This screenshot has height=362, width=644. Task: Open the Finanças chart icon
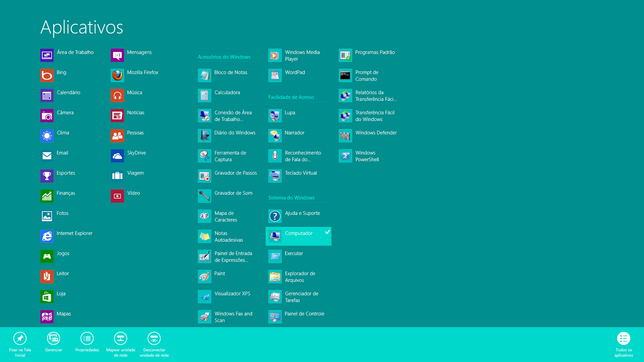(47, 196)
